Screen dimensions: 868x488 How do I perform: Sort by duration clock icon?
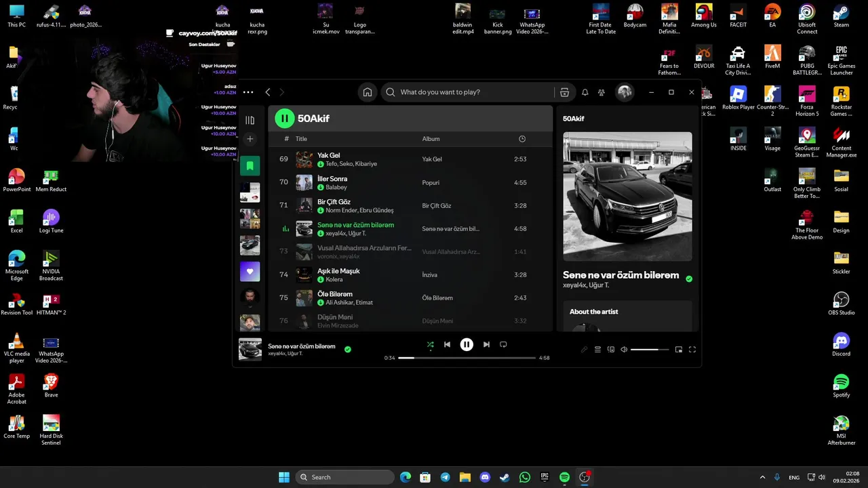(522, 139)
